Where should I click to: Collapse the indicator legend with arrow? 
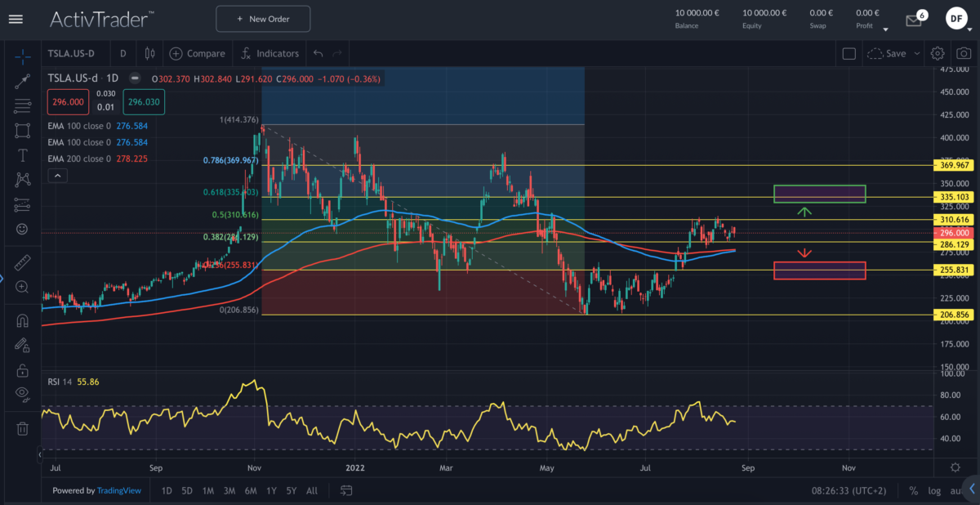pos(56,175)
